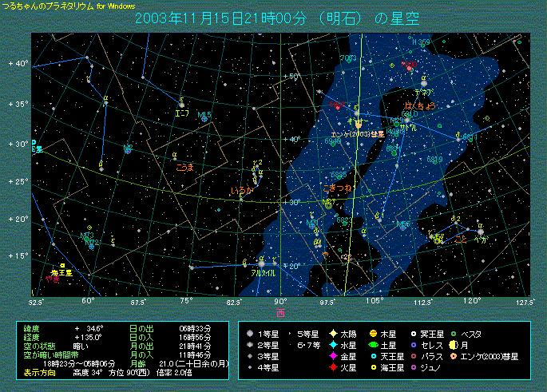The height and width of the screenshot is (392, 547).
Task: Click the Altair (アルタイル) star
Action: click(x=261, y=263)
